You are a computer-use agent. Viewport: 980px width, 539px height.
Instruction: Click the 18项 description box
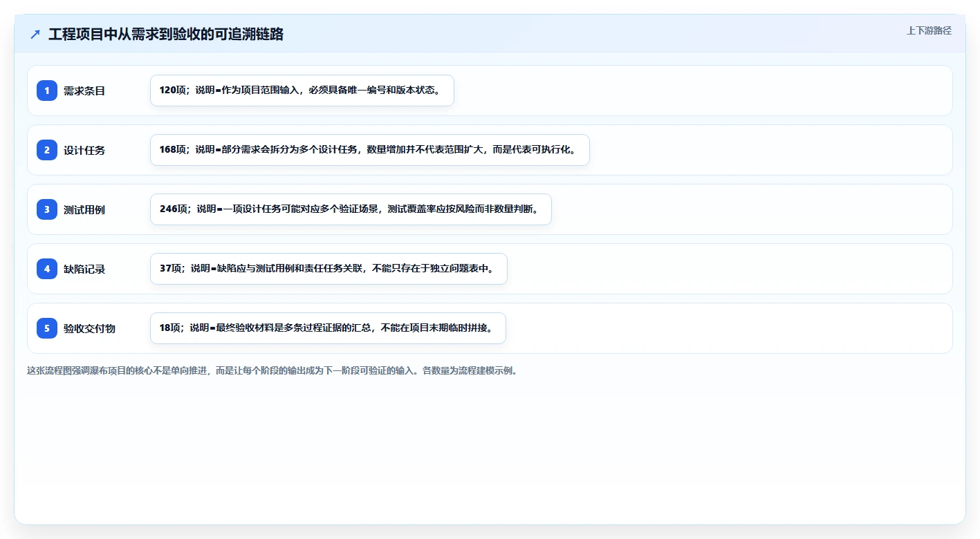click(328, 328)
